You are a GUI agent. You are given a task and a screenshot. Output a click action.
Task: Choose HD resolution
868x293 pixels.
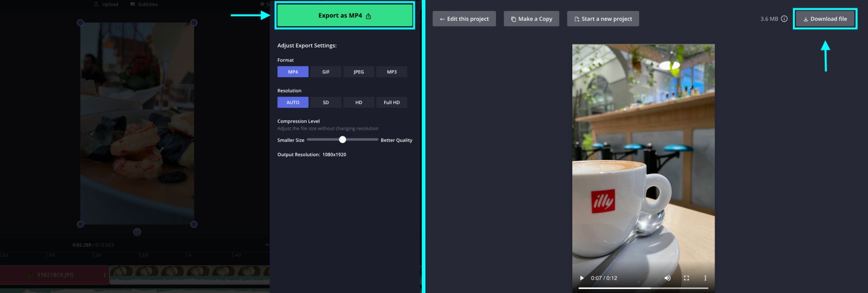point(359,102)
